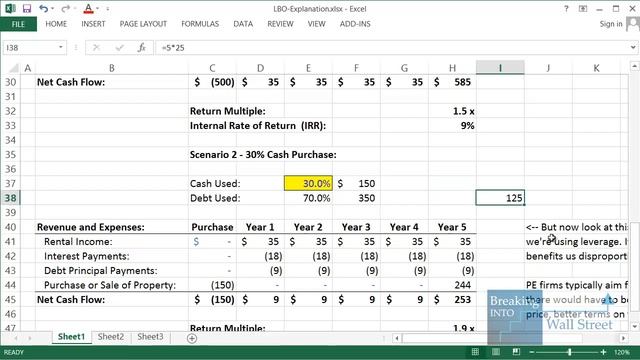Click the Excel application icon
The image size is (640, 360).
pyautogui.click(x=10, y=9)
